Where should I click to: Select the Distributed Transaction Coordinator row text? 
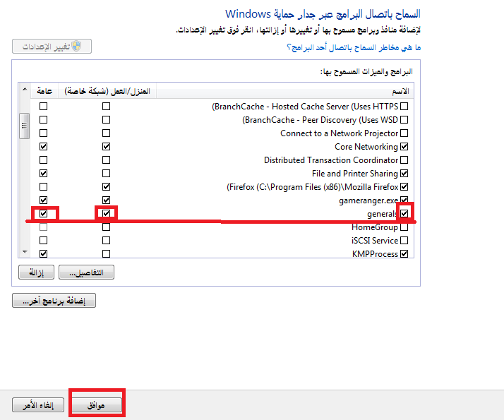(x=331, y=160)
